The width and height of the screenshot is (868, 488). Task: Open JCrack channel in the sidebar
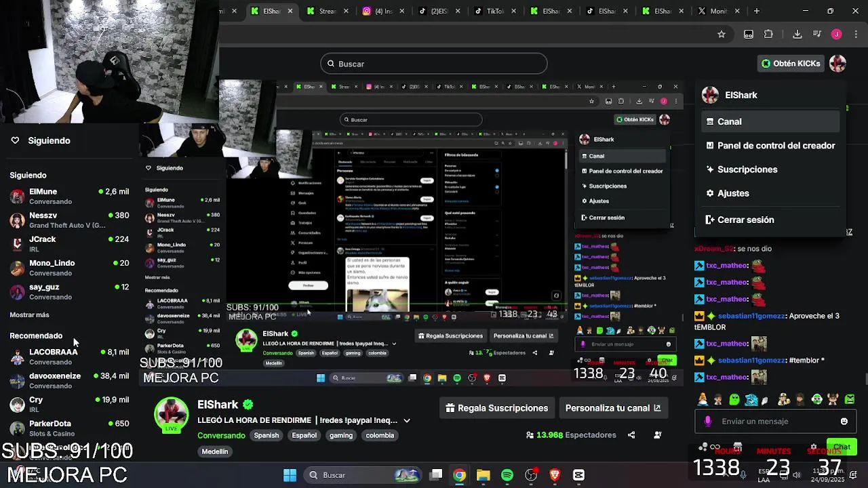coord(69,244)
